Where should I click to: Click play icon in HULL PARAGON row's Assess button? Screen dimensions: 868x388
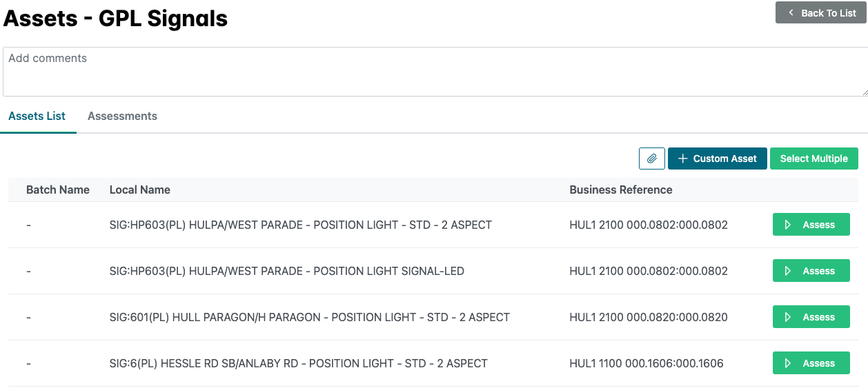(x=788, y=317)
